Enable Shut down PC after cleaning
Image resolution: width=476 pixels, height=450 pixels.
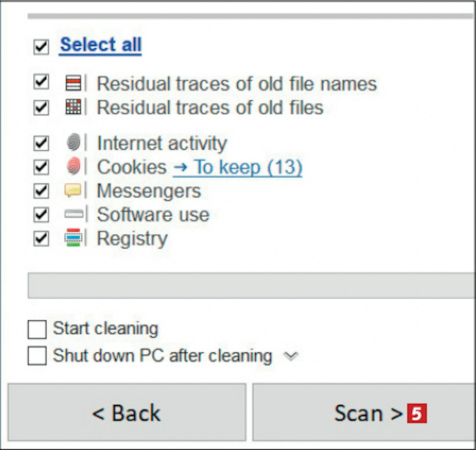pos(37,356)
